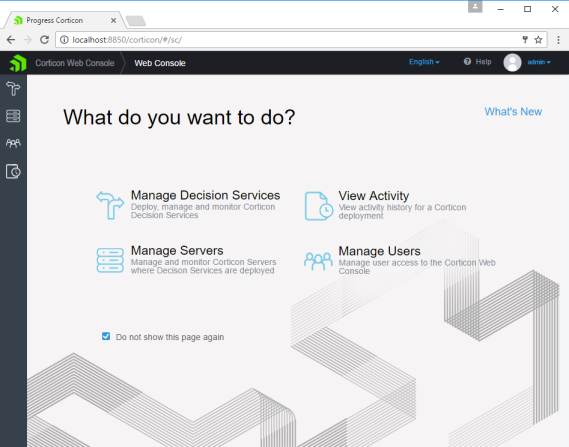The image size is (569, 447).
Task: Click the Manage Decision Services signpost icon
Action: tap(110, 205)
